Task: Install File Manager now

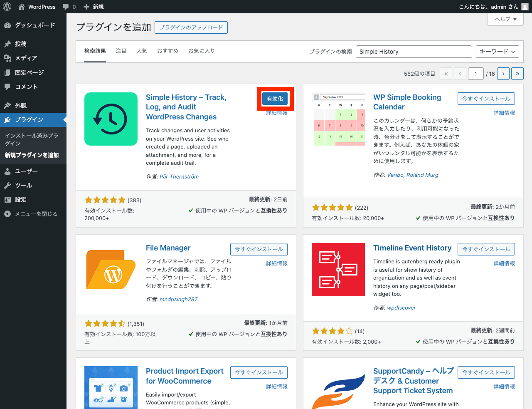Action: [x=259, y=249]
